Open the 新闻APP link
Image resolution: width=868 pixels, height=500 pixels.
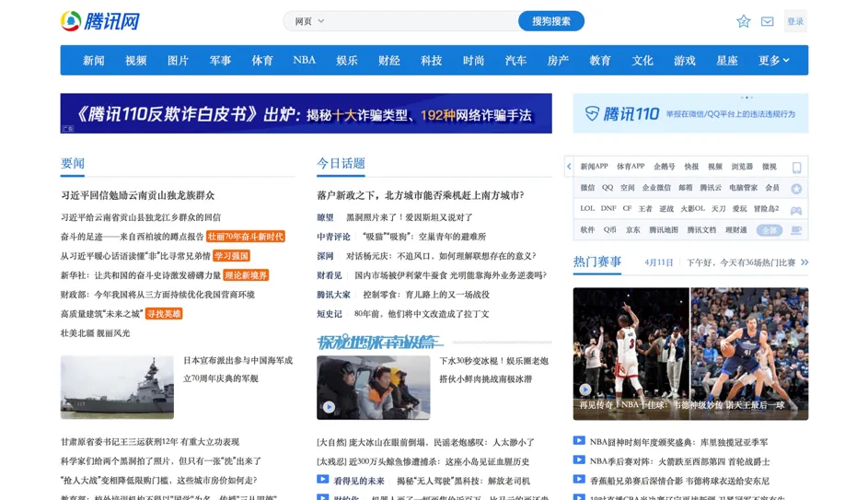[x=594, y=166]
